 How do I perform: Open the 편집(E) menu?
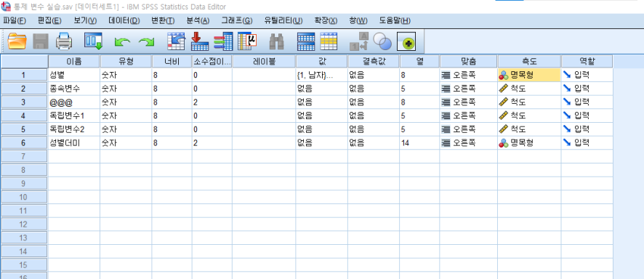pos(49,20)
